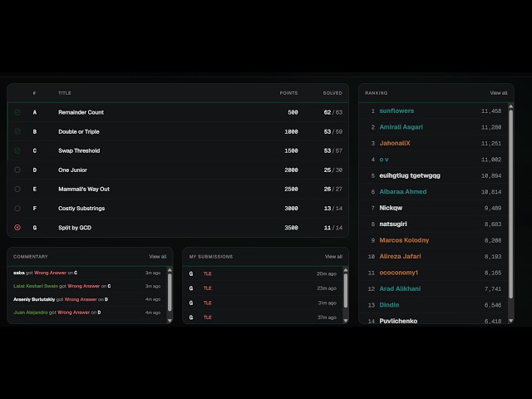Click the solved checkmark icon for problem A

click(17, 112)
